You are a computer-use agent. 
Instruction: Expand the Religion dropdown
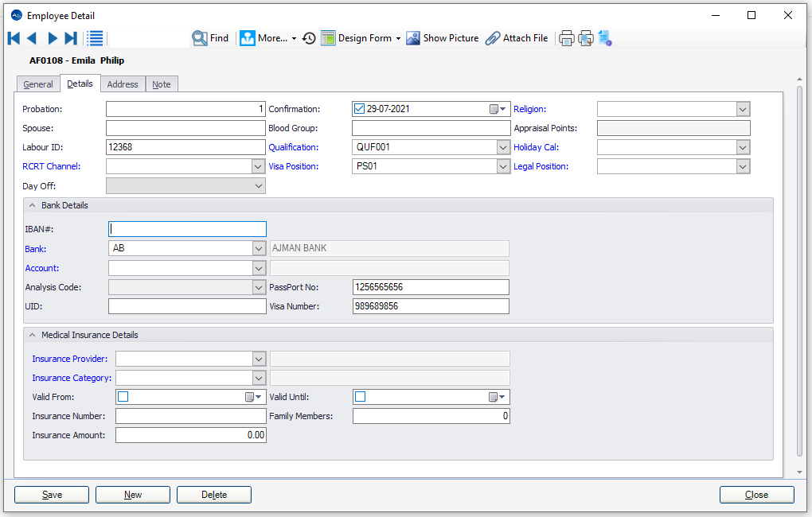[743, 109]
